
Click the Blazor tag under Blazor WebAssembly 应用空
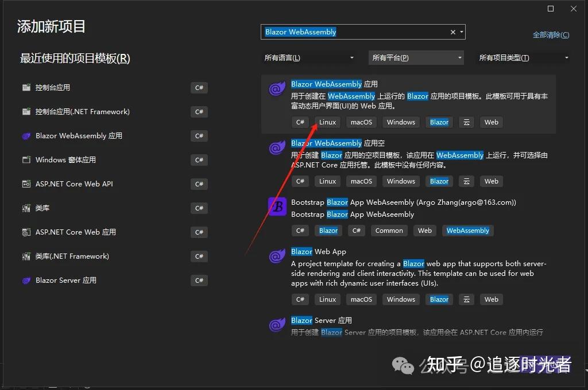(x=439, y=181)
